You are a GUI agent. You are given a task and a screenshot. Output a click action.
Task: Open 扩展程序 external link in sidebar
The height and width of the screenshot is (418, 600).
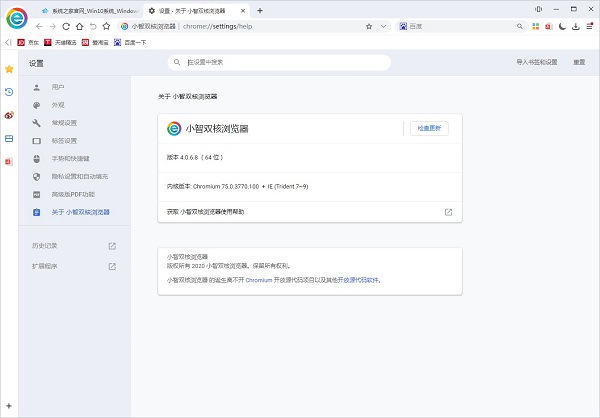tap(112, 266)
